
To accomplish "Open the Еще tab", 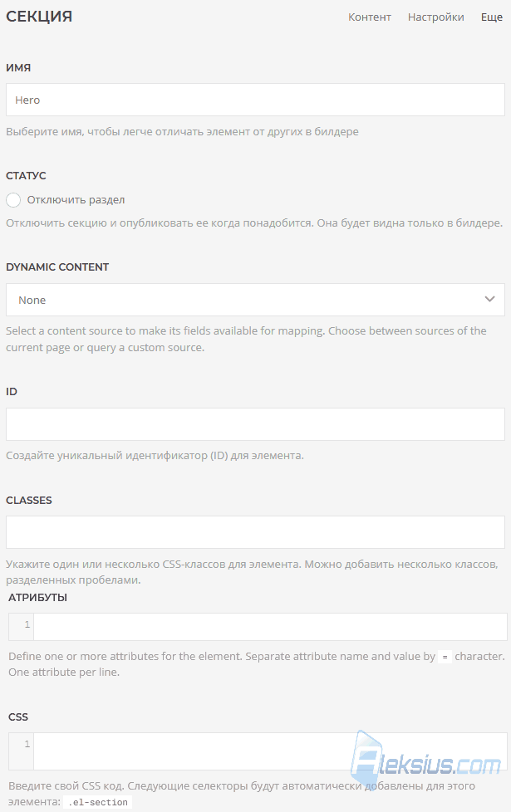I will click(491, 17).
